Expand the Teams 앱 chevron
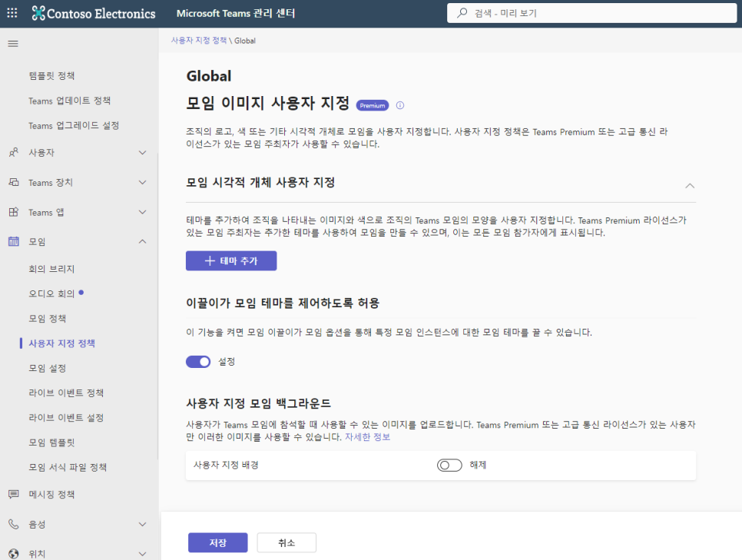Screen dimensions: 742x560 (x=142, y=212)
